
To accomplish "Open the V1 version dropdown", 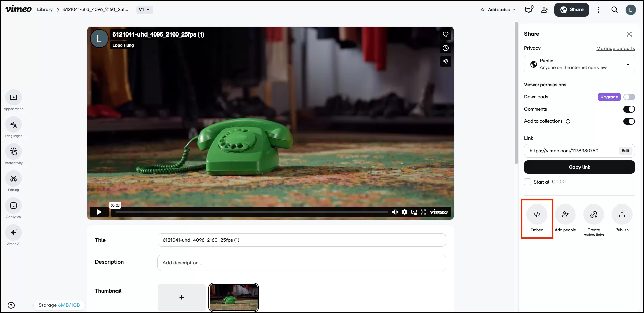I will pos(145,10).
